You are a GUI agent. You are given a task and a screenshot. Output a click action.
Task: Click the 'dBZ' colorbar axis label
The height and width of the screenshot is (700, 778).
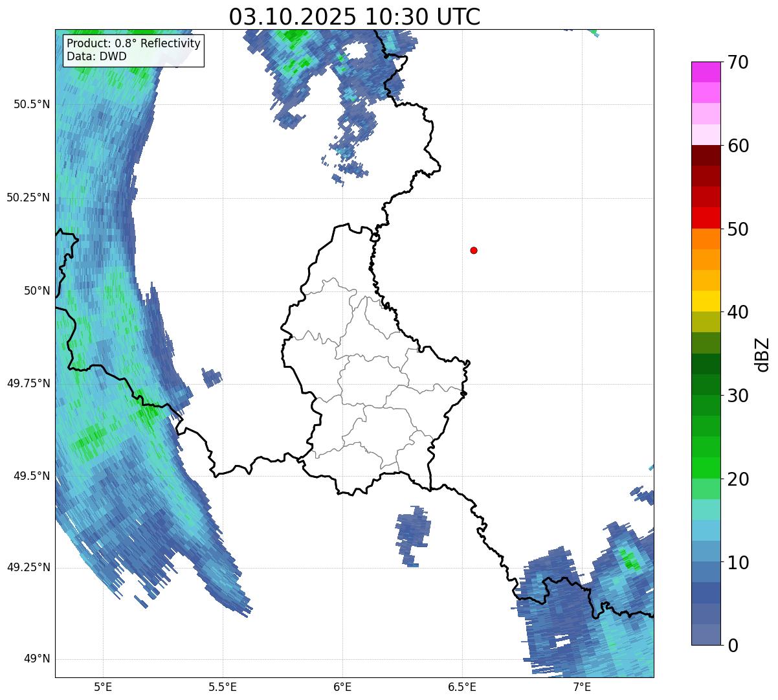click(x=762, y=354)
